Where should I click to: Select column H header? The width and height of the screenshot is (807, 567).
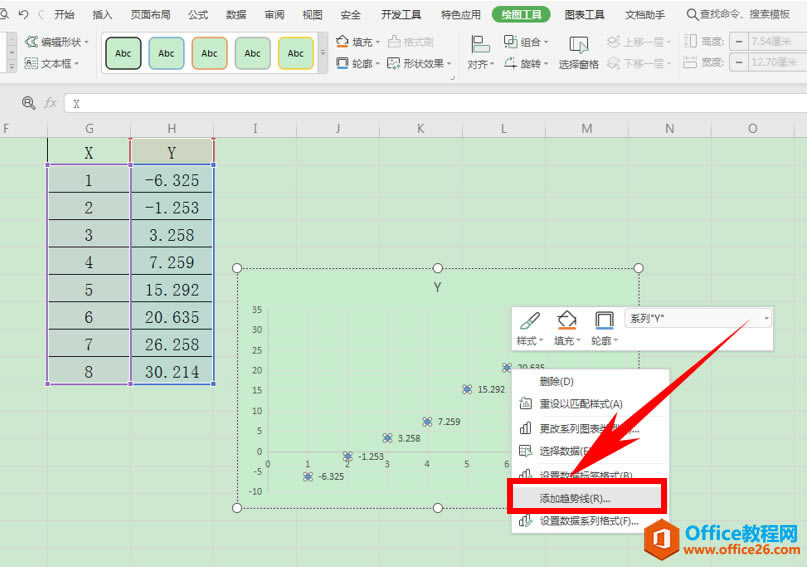pos(171,129)
